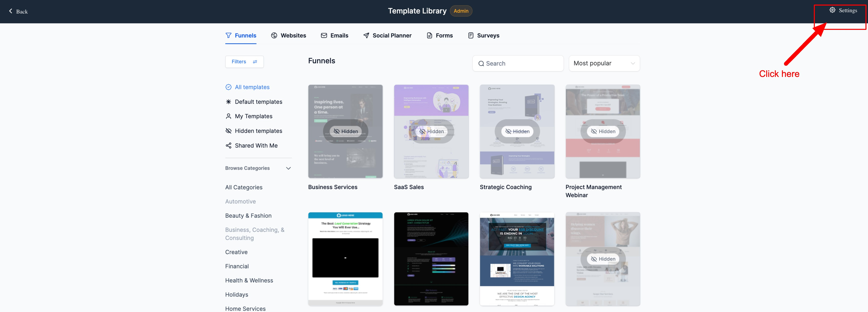The height and width of the screenshot is (312, 868).
Task: Toggle Hidden badge on Strategic Coaching template
Action: point(517,131)
